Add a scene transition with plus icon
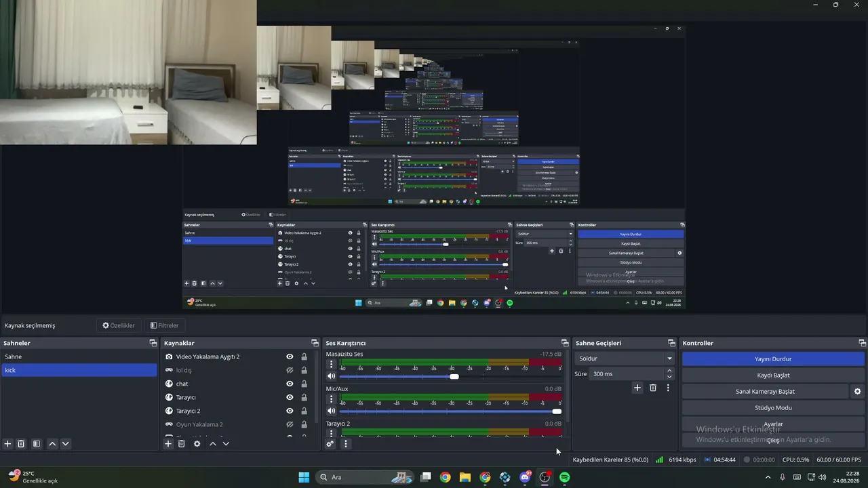 637,388
